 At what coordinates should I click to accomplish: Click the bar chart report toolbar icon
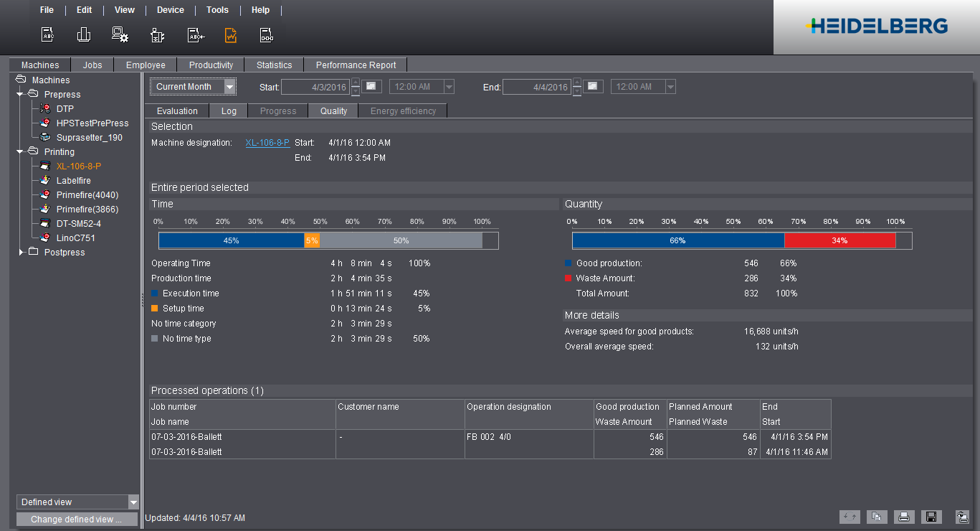(83, 34)
